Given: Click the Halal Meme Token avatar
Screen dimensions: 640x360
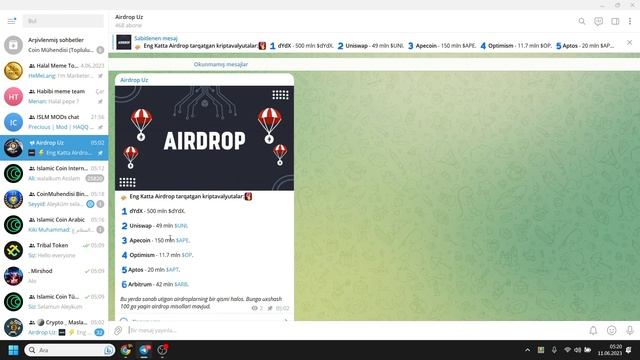Looking at the screenshot, I should (x=13, y=71).
